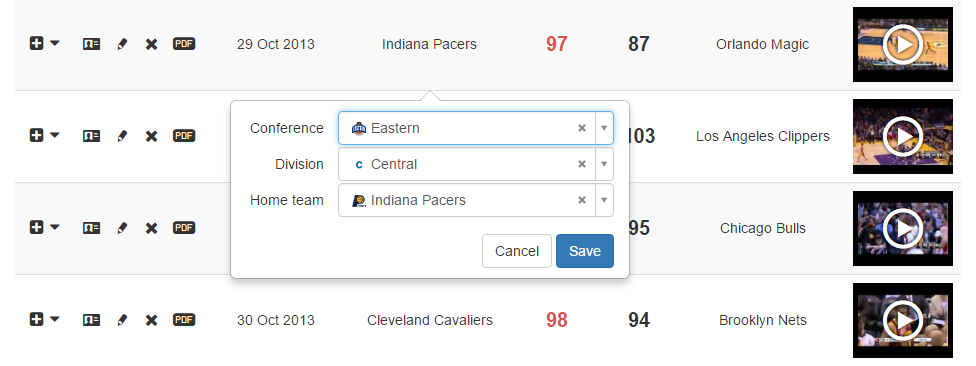Click the delete X in Los Angeles Clippers row

click(x=151, y=136)
